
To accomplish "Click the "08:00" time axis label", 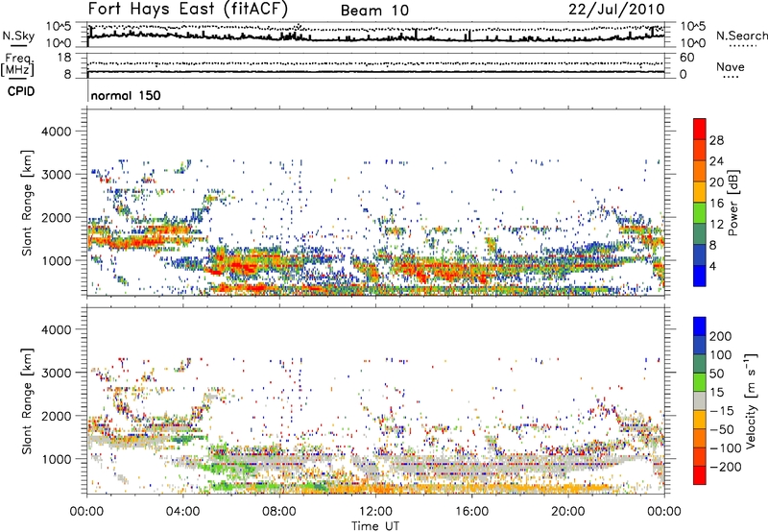I will coord(279,512).
